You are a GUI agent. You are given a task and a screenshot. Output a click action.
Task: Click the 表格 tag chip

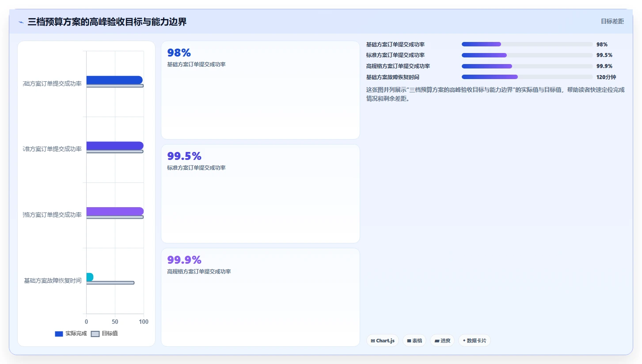[x=414, y=341]
